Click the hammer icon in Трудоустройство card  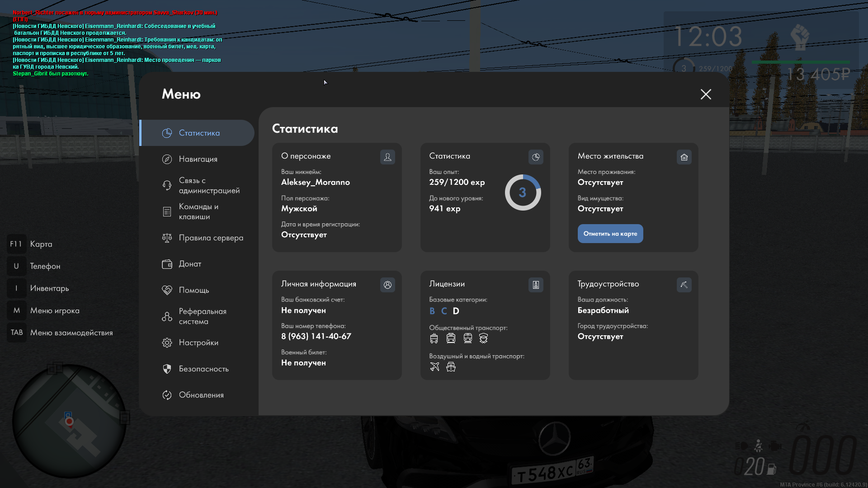[x=684, y=285]
